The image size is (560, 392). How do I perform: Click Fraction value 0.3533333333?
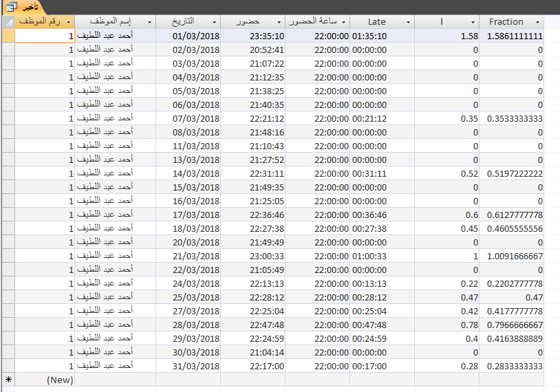tap(511, 118)
